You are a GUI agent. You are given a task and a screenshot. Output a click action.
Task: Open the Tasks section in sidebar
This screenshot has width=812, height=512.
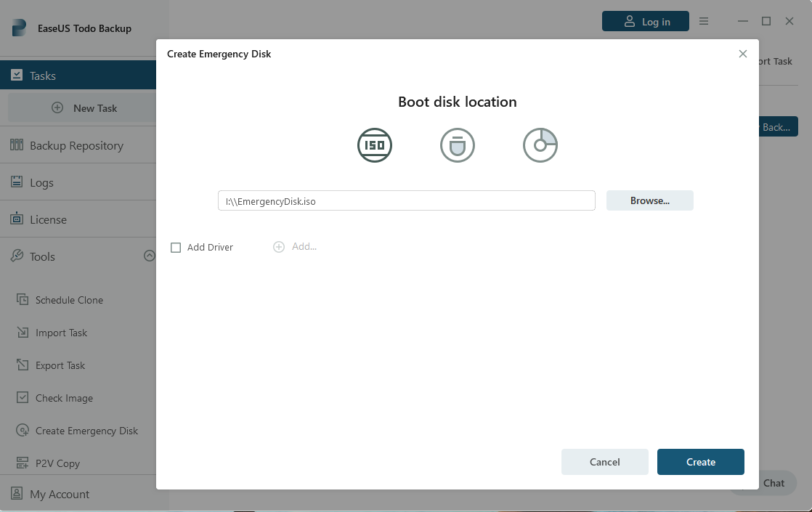[78, 75]
